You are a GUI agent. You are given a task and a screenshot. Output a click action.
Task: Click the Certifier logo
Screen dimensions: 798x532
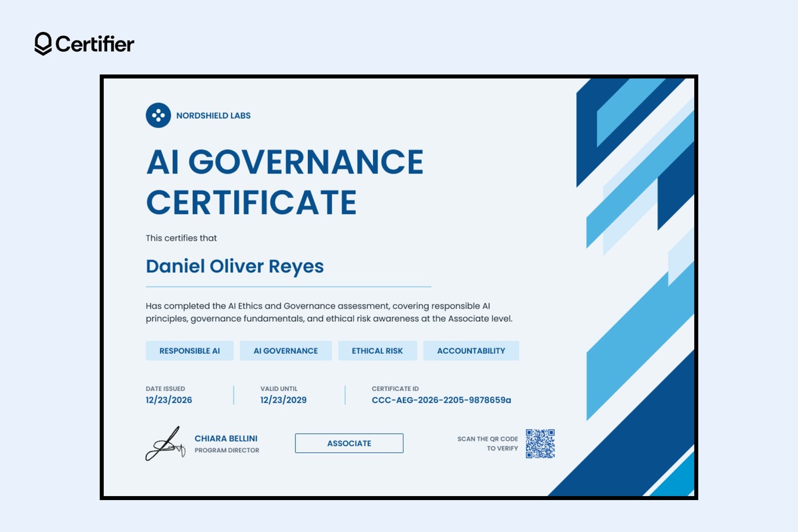84,44
